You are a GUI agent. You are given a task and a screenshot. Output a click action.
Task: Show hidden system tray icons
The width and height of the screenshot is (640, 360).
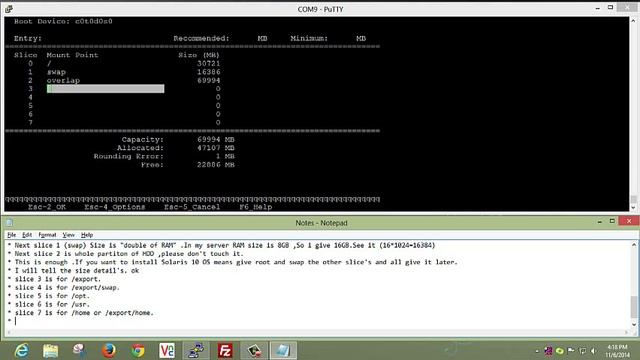coord(537,351)
